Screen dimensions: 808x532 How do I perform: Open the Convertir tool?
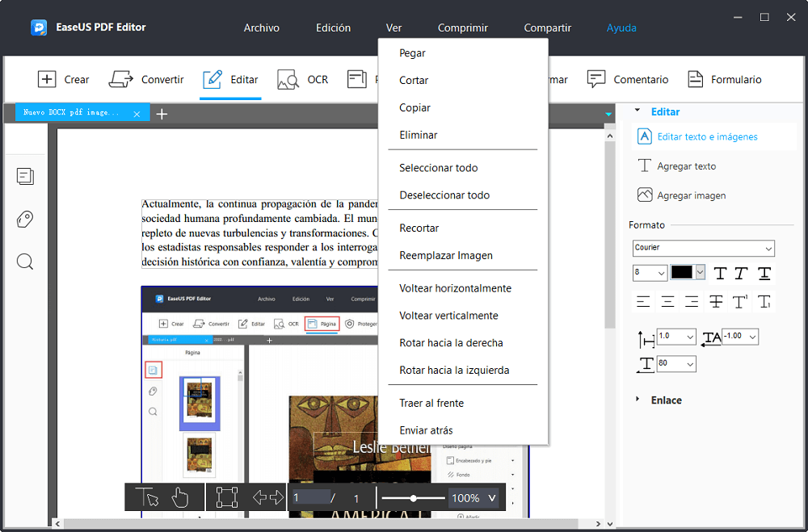[145, 79]
